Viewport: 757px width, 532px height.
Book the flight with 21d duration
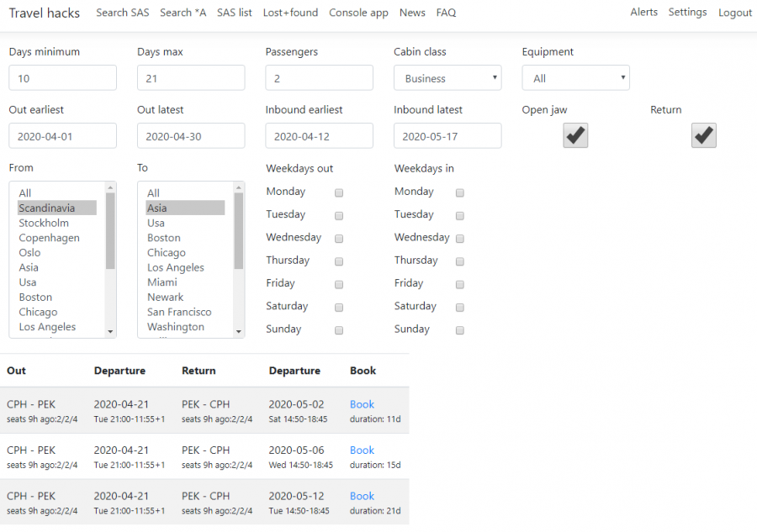pos(362,496)
